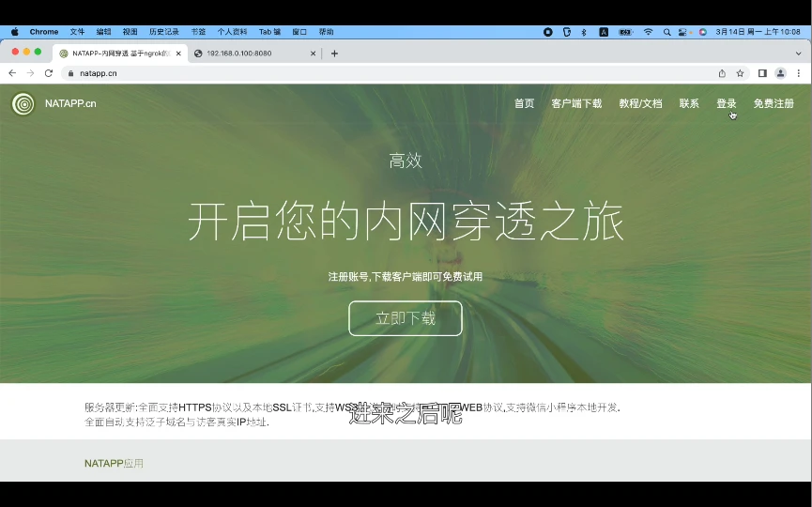Click the browser forward arrow
Image resolution: width=812 pixels, height=507 pixels.
pos(31,73)
